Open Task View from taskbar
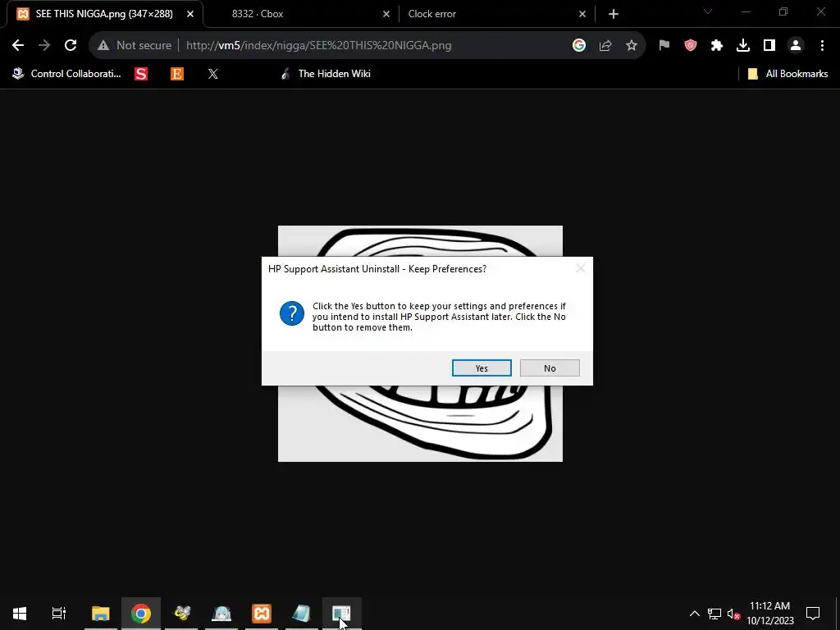Screen dimensions: 840x630 pyautogui.click(x=58, y=613)
